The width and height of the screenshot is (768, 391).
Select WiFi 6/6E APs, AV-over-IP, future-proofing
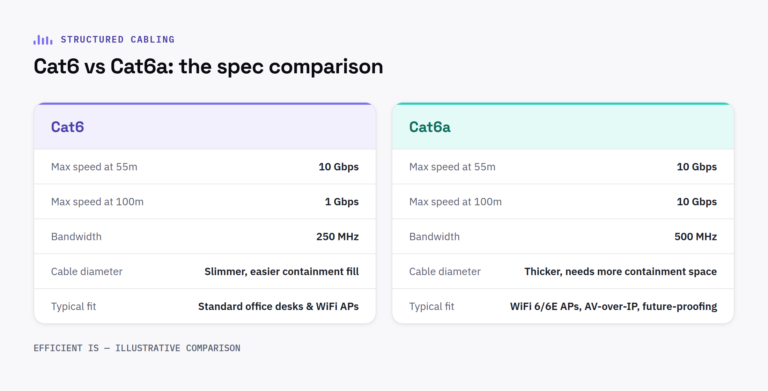pyautogui.click(x=613, y=306)
